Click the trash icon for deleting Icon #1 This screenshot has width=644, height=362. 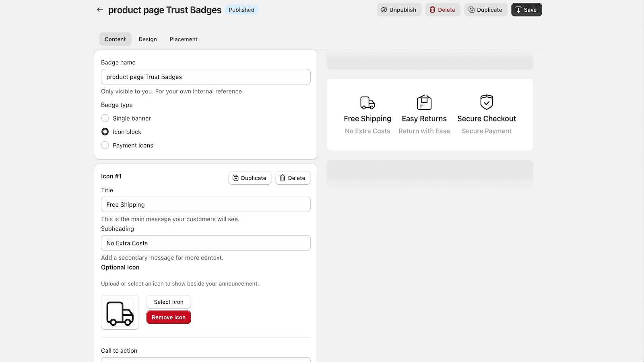click(283, 178)
